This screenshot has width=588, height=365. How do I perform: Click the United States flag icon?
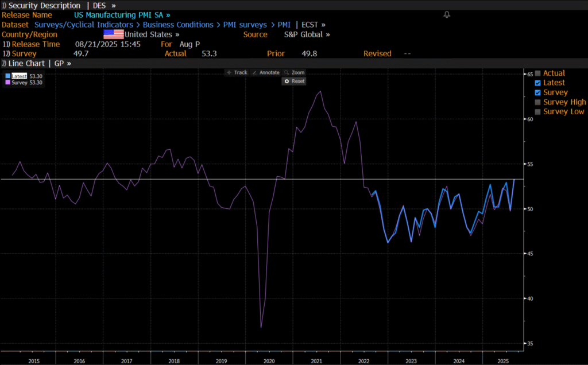(x=113, y=34)
